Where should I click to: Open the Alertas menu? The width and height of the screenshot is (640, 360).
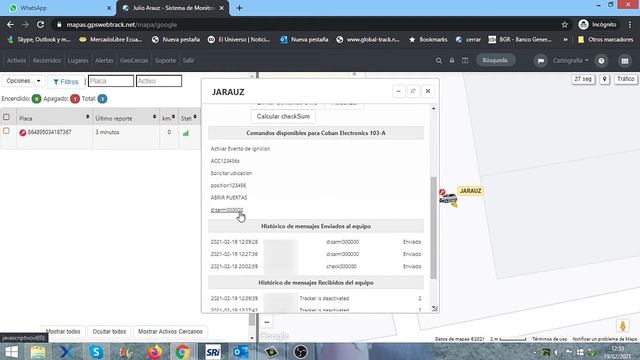pyautogui.click(x=104, y=60)
